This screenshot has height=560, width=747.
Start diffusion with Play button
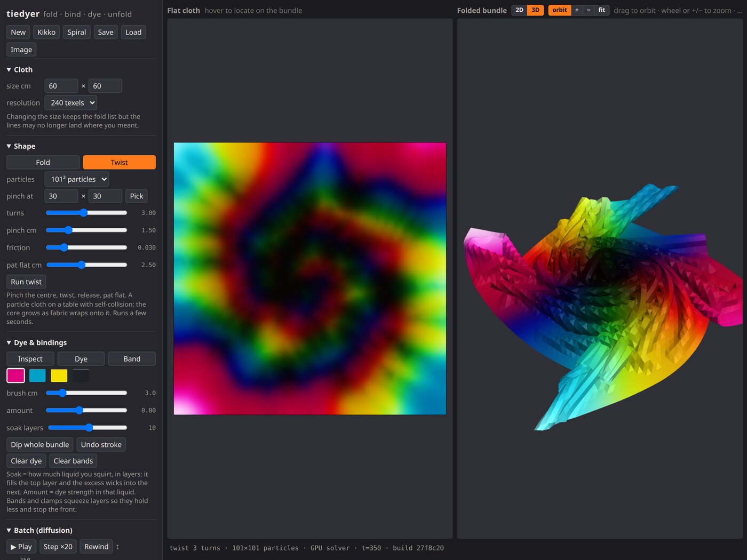tap(21, 547)
